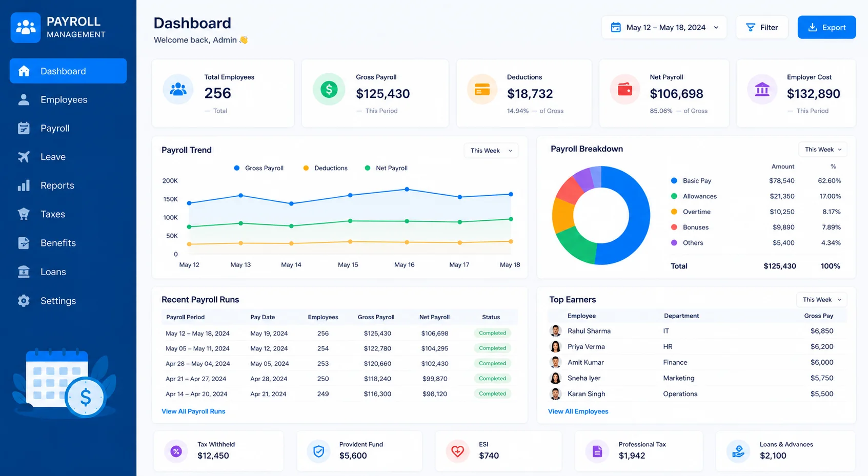
Task: Open the Payroll menu item
Action: pyautogui.click(x=68, y=128)
